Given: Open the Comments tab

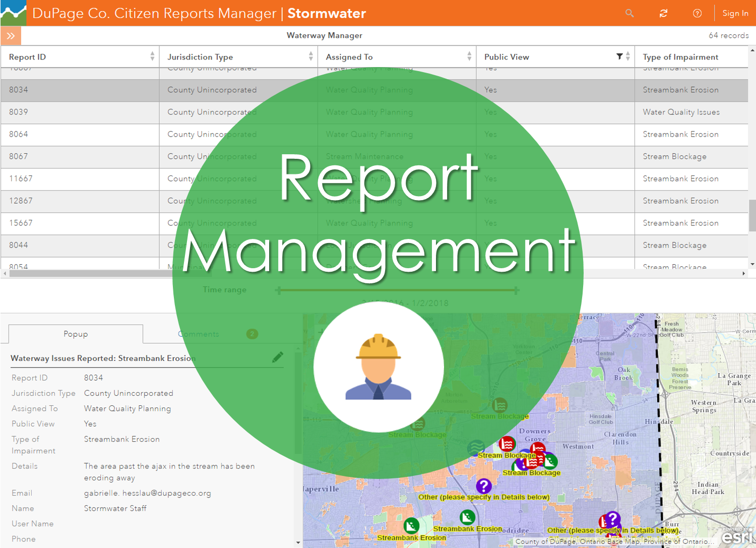Looking at the screenshot, I should click(x=199, y=334).
